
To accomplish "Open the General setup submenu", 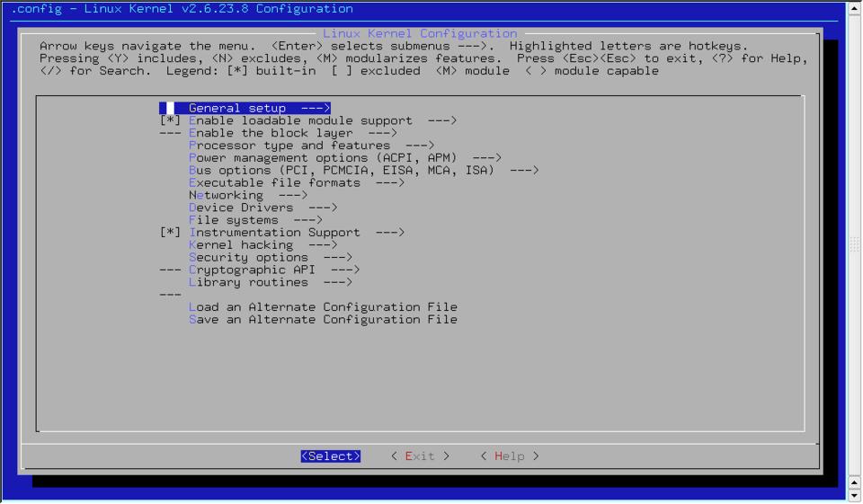I will (x=245, y=108).
